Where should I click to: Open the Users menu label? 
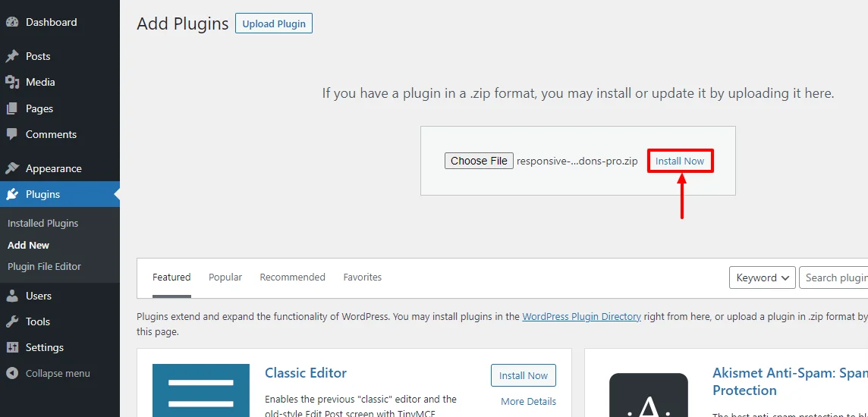point(39,296)
